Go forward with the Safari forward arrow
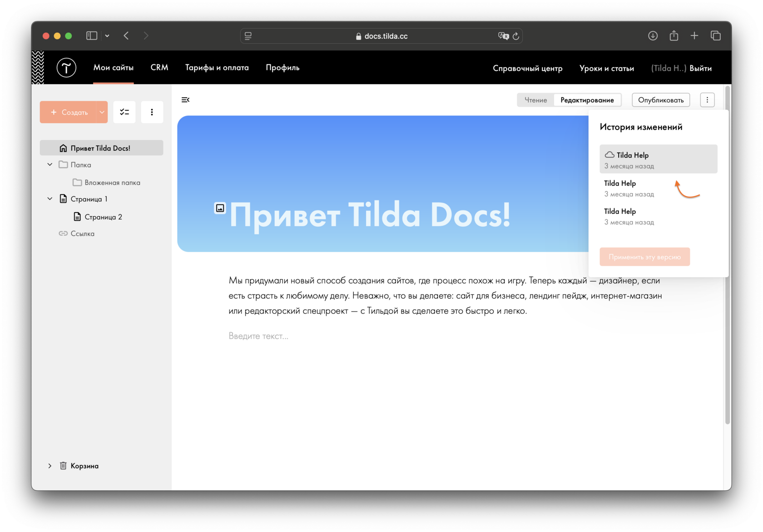The image size is (763, 532). click(146, 35)
